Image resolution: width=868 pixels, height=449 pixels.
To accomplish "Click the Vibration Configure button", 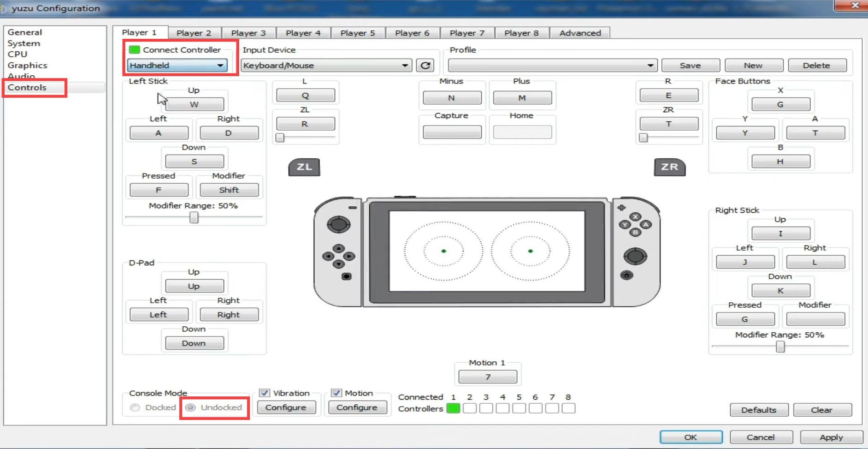I will tap(286, 407).
